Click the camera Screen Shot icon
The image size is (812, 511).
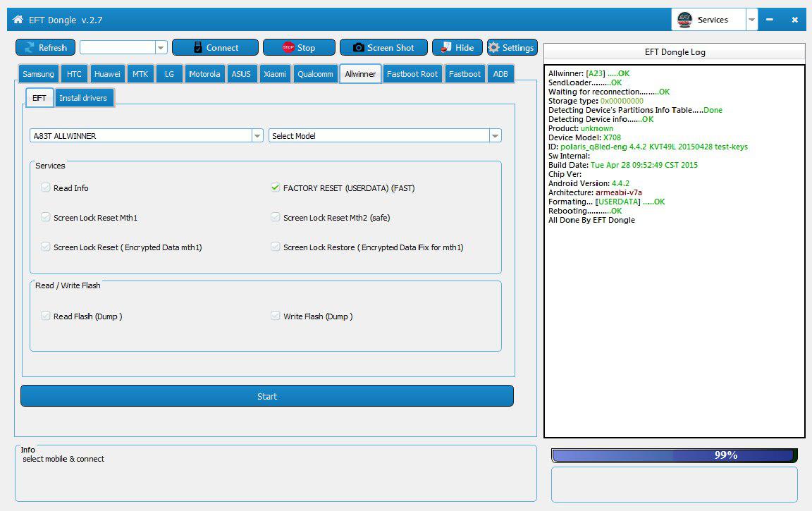pyautogui.click(x=359, y=47)
